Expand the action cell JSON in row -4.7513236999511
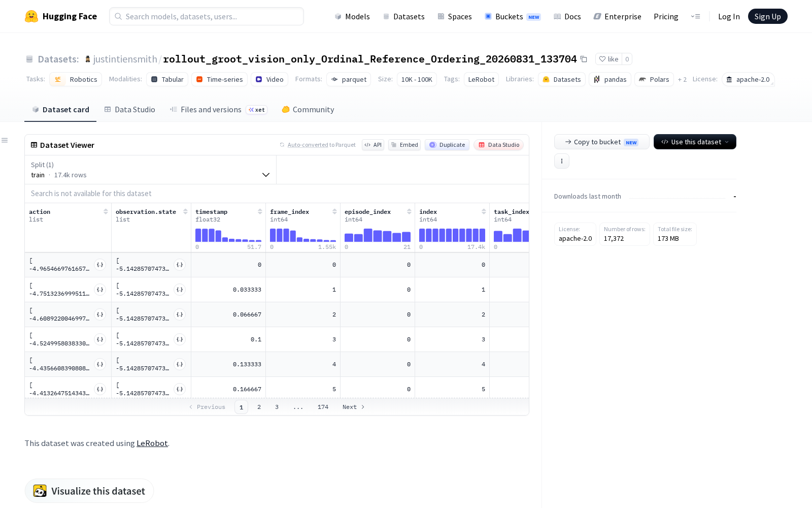 click(x=100, y=290)
